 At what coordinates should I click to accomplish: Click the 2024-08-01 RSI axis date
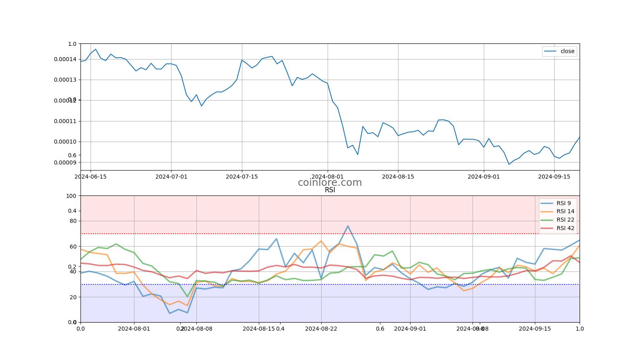[134, 328]
